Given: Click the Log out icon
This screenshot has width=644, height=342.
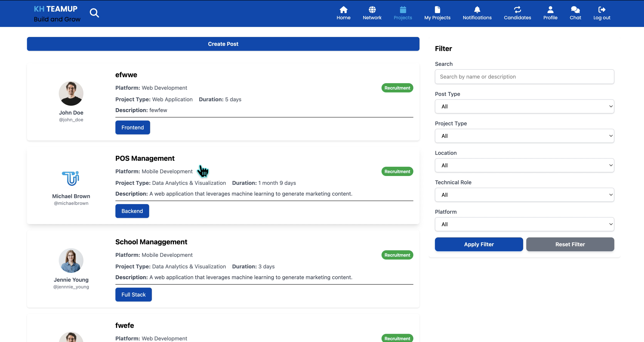Looking at the screenshot, I should [602, 10].
